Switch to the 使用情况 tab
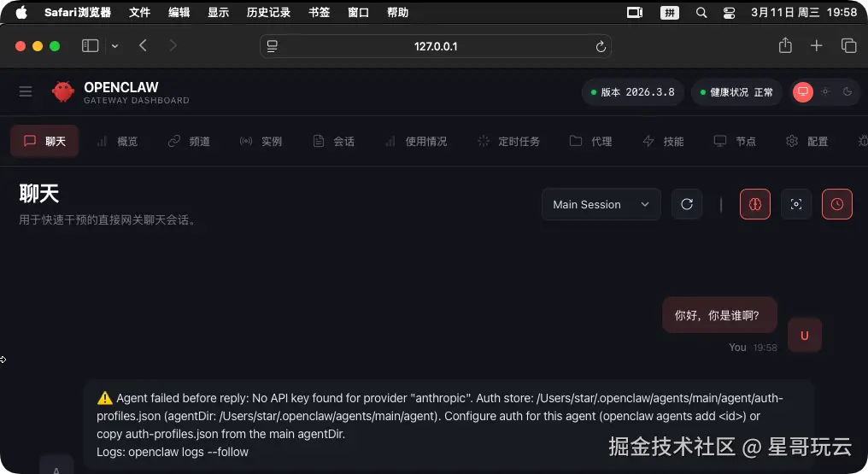Image resolution: width=868 pixels, height=474 pixels. point(416,141)
